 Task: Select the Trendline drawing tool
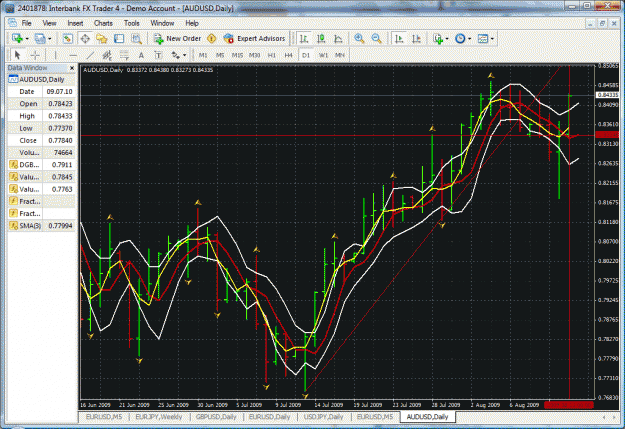click(x=90, y=55)
